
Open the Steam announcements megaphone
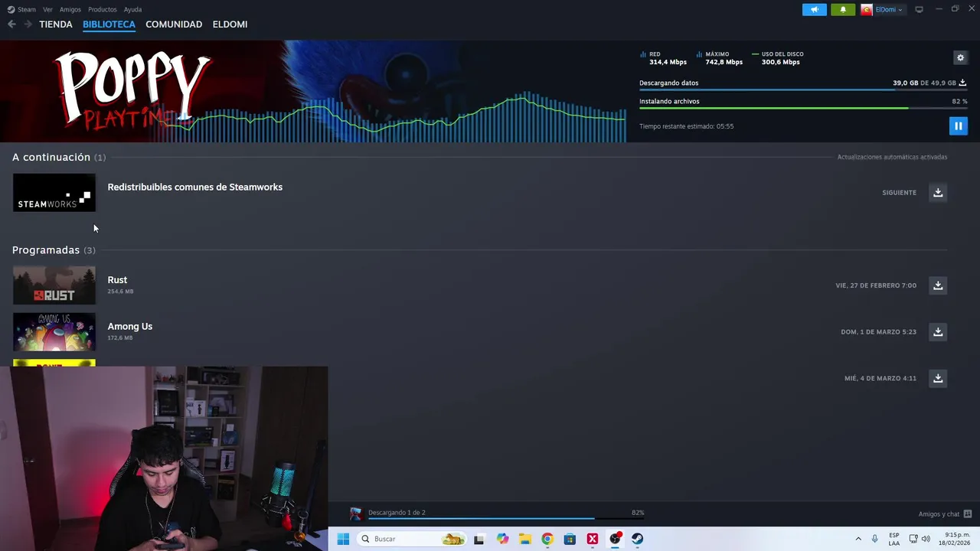815,9
